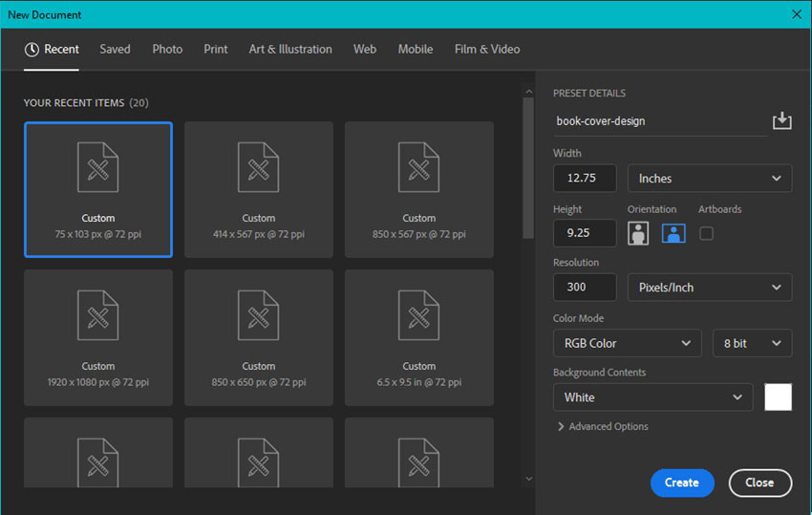Image resolution: width=812 pixels, height=515 pixels.
Task: Click the scroll down arrow of recent items
Action: tap(528, 479)
